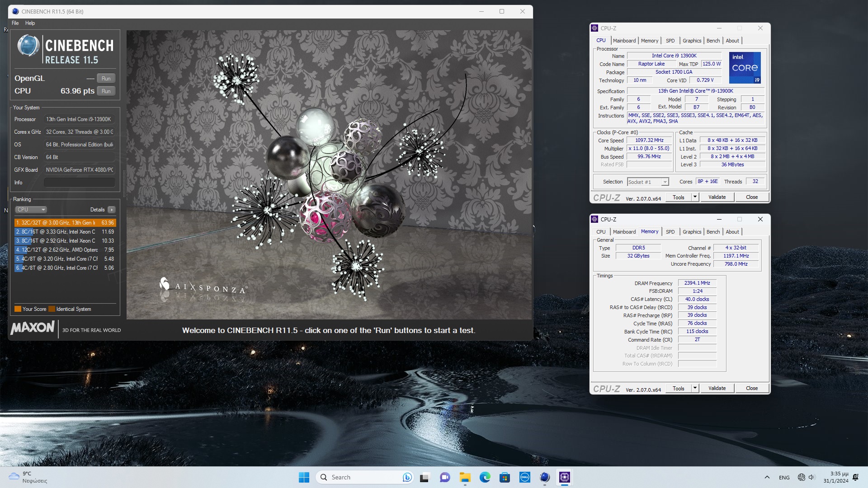Viewport: 868px width, 488px height.
Task: Open Microsoft Store from the taskbar
Action: tap(505, 477)
